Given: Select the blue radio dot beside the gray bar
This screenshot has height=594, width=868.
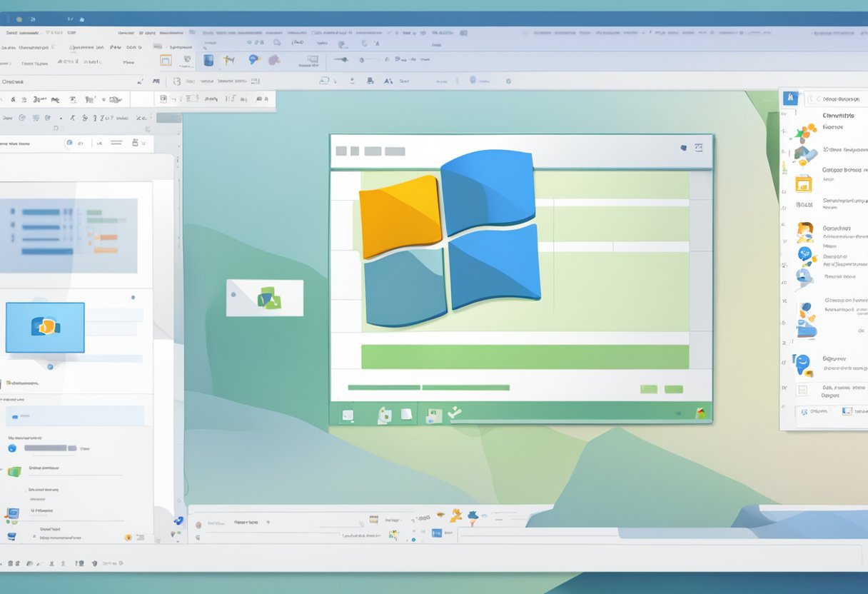Looking at the screenshot, I should coord(12,448).
